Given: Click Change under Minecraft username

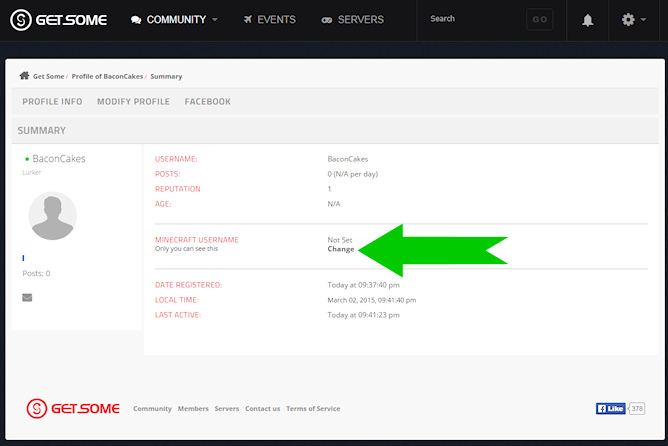Looking at the screenshot, I should click(x=341, y=249).
